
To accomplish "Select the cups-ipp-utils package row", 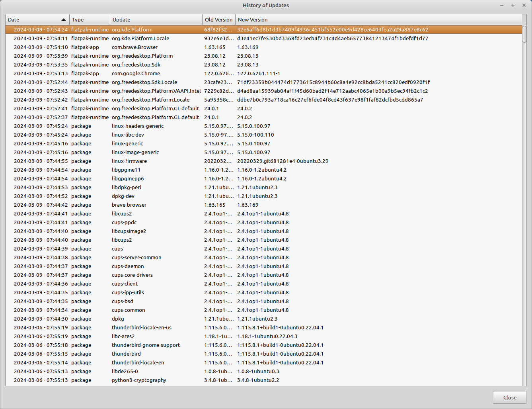I will (x=263, y=292).
